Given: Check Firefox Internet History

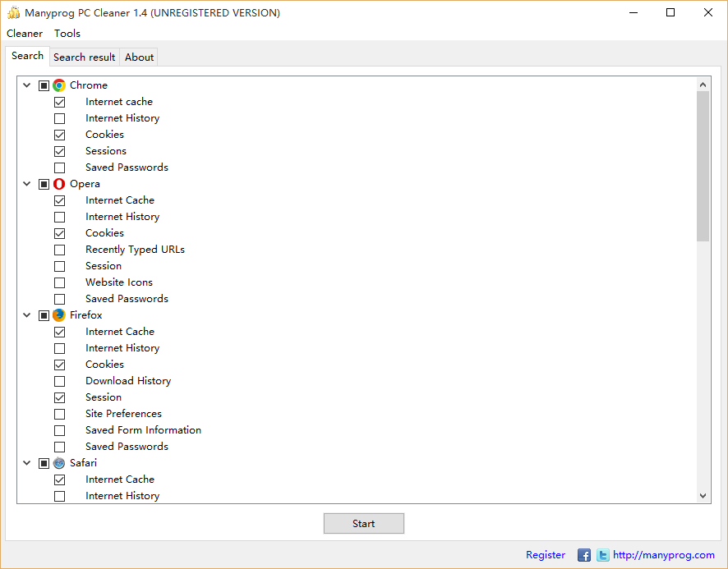Looking at the screenshot, I should click(59, 348).
